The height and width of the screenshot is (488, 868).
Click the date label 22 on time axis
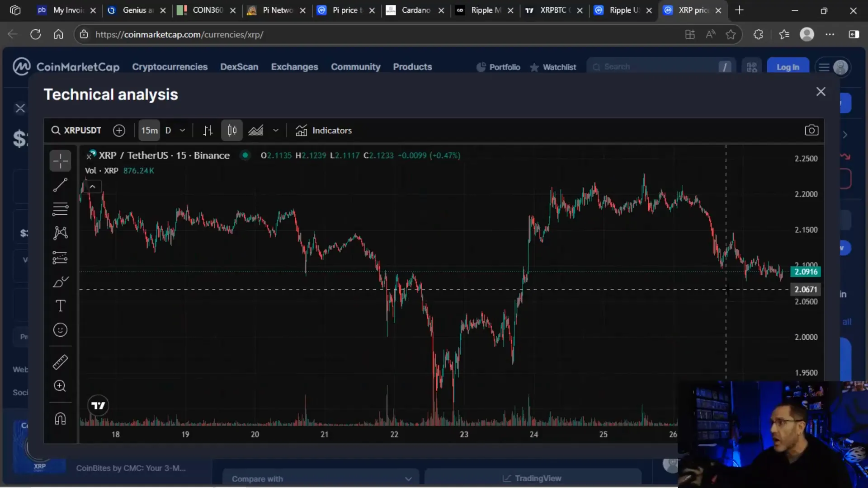tap(394, 434)
